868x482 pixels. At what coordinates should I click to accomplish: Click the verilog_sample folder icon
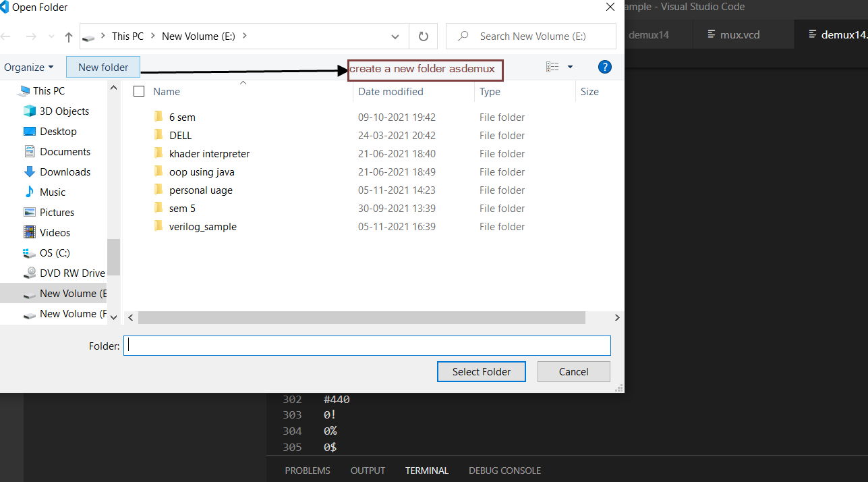[x=158, y=225]
